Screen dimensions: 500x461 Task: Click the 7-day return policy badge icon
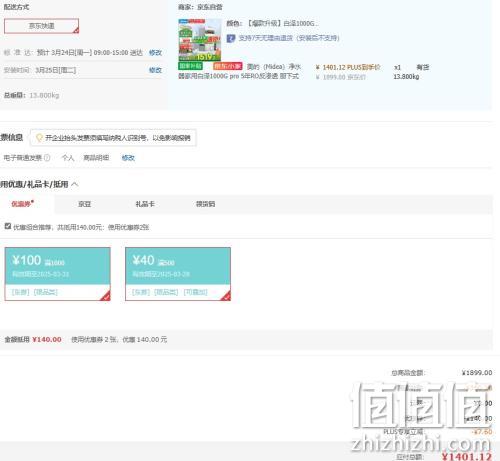click(231, 38)
